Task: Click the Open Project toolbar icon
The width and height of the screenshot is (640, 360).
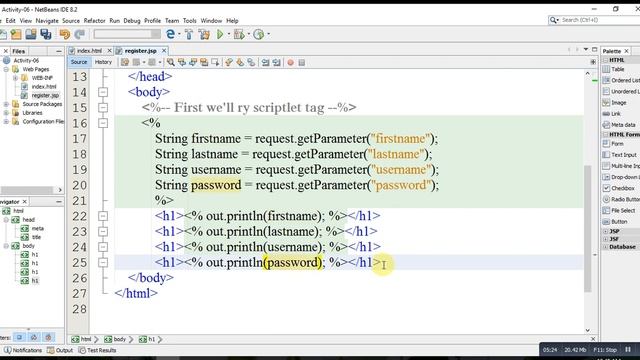Action: pos(31,35)
